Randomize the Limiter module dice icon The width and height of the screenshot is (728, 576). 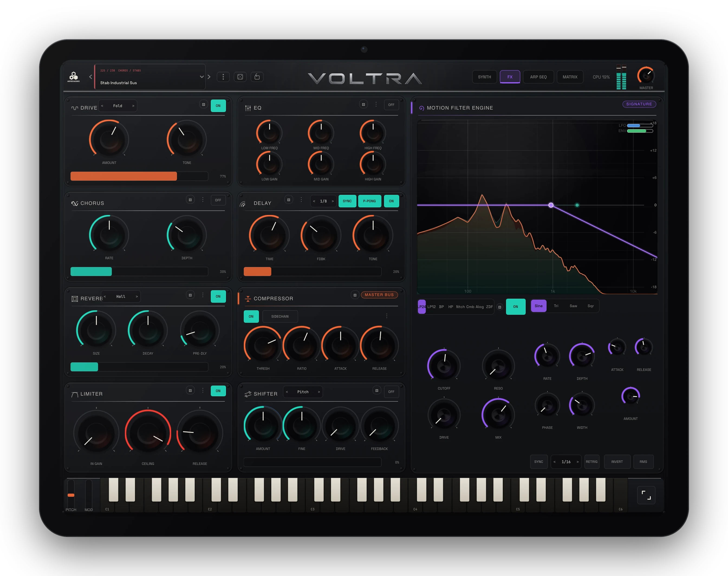pyautogui.click(x=190, y=390)
